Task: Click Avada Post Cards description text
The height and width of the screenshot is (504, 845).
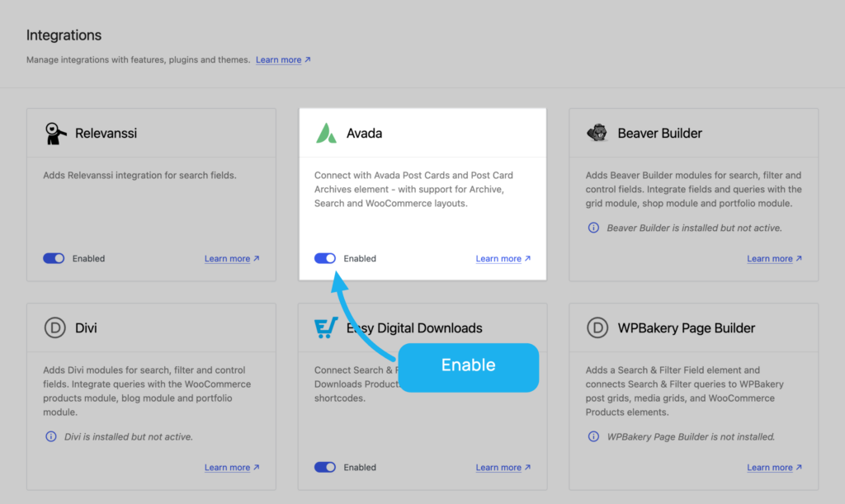Action: click(413, 189)
